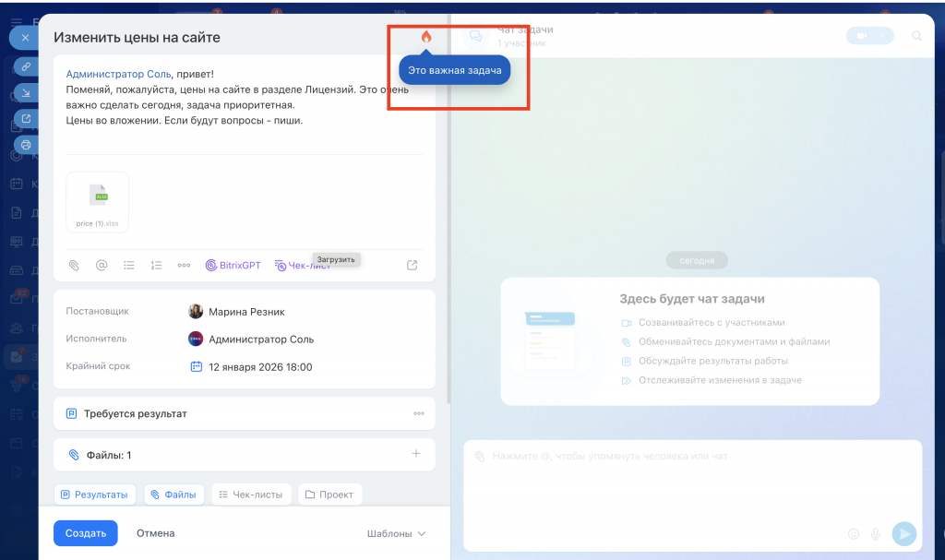Click Отмена to cancel task

(155, 533)
